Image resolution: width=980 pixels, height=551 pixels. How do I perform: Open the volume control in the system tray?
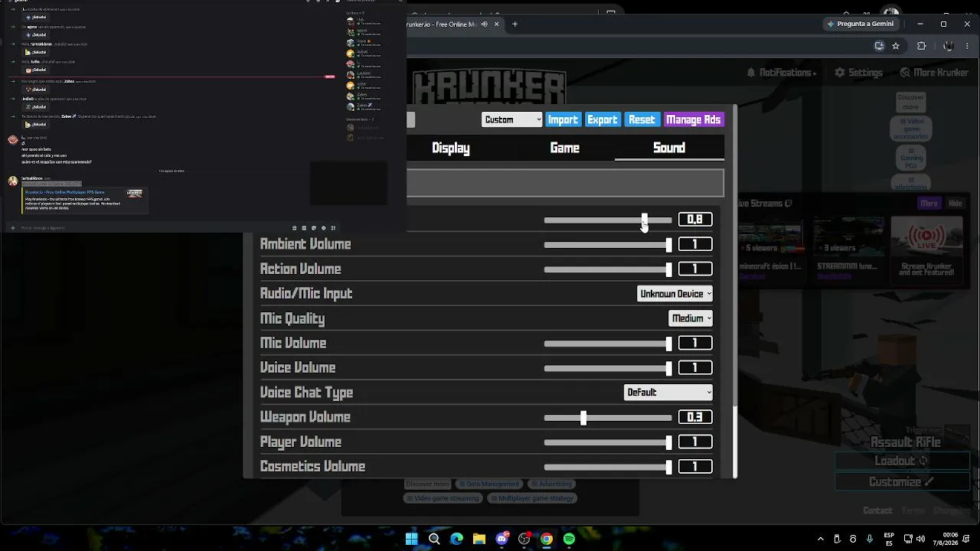920,539
